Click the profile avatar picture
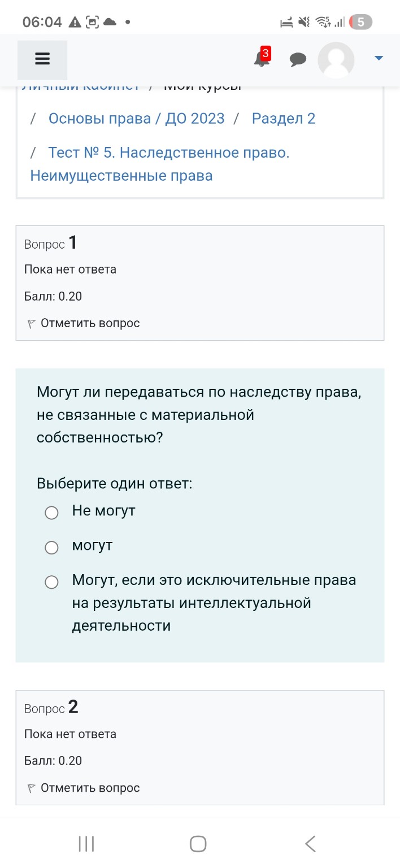This screenshot has height=868, width=400. click(336, 59)
